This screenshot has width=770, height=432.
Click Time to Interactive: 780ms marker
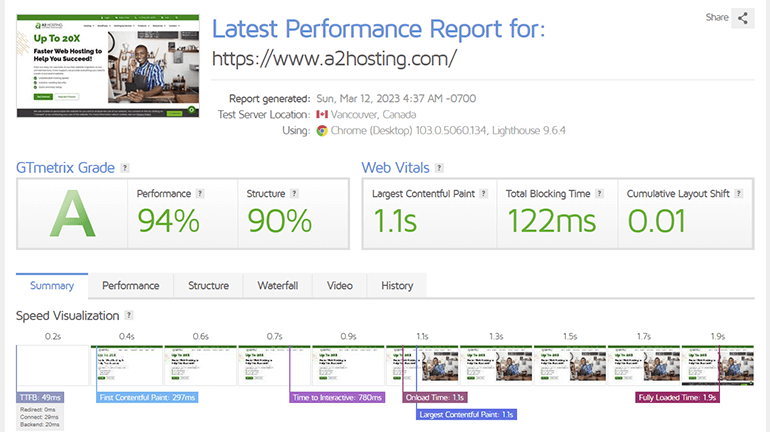pyautogui.click(x=337, y=397)
